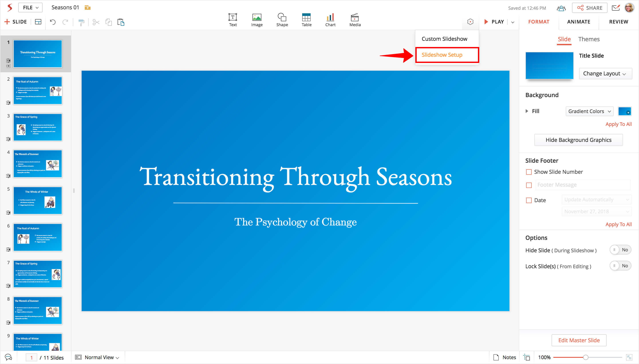Click the Undo arrow icon
This screenshot has width=639, height=364.
[x=53, y=22]
